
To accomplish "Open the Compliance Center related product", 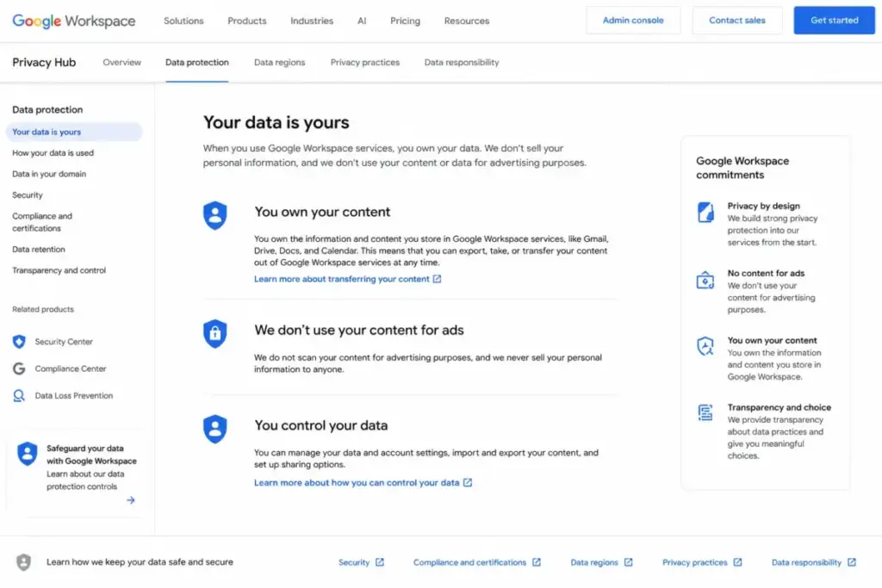I will 71,368.
